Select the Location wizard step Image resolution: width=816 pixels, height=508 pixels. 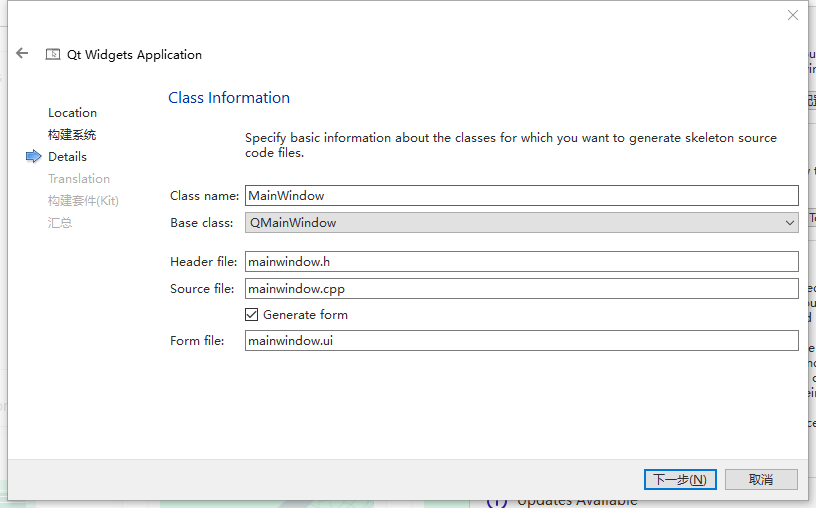point(72,113)
